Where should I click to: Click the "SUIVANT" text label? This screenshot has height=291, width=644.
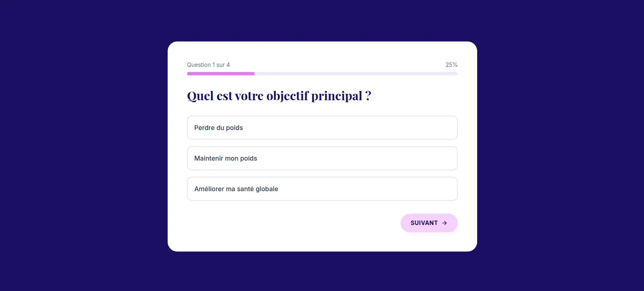coord(424,223)
